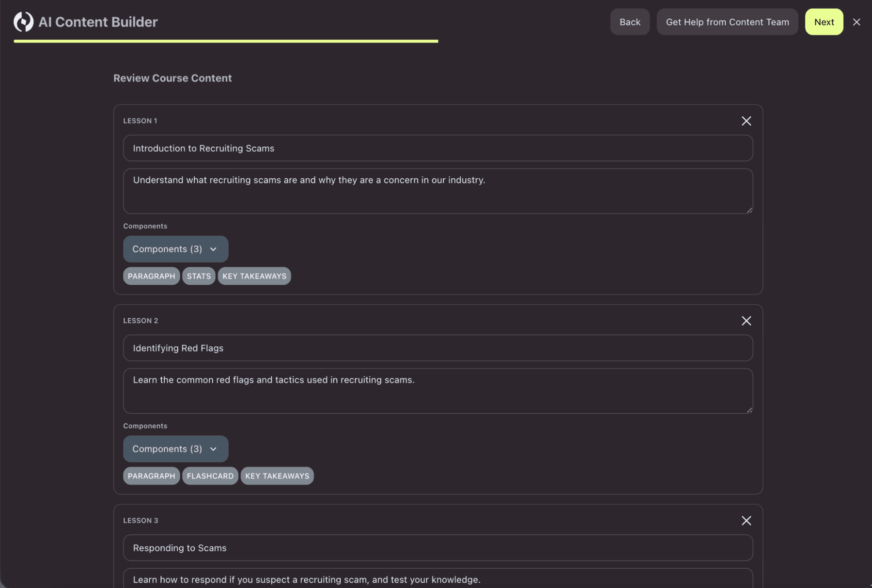The height and width of the screenshot is (588, 872).
Task: Click the green progress bar at the top
Action: 225,42
